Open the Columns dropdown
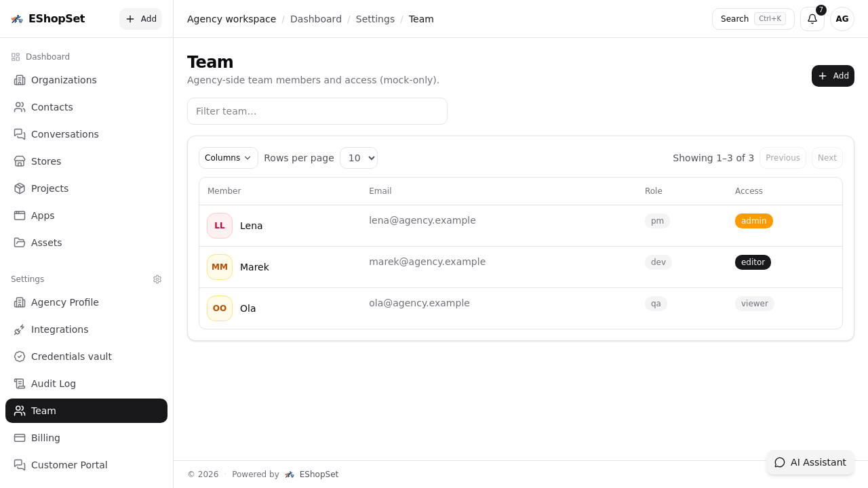The height and width of the screenshot is (488, 868). (228, 157)
